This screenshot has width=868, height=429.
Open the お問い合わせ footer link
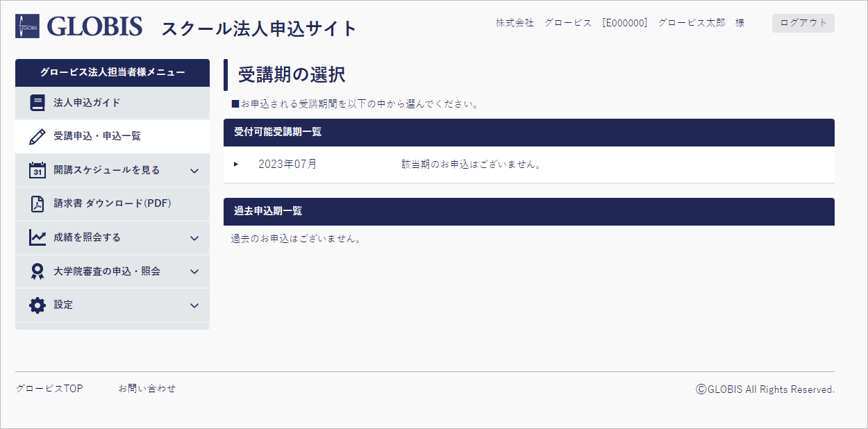point(147,389)
